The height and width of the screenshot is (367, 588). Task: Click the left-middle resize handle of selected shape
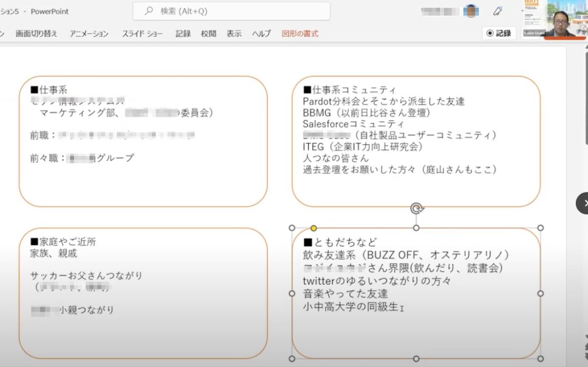coord(292,293)
